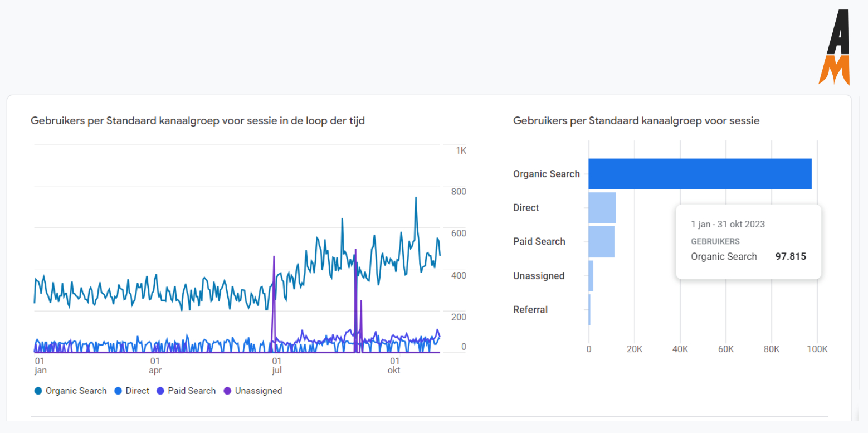Select the Direct bar in bar chart
Image resolution: width=868 pixels, height=433 pixels.
(x=602, y=208)
